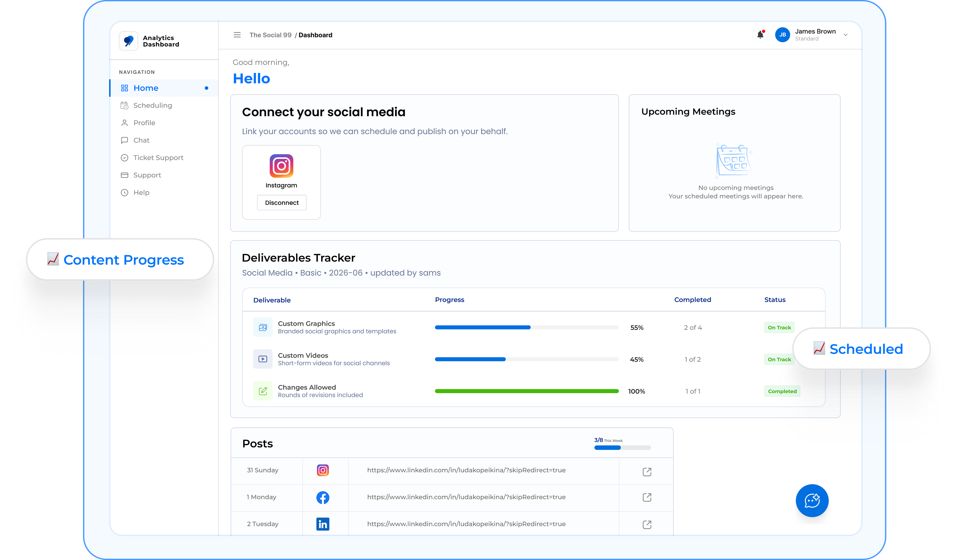Open the floating chat assistant button
957x560 pixels.
click(x=812, y=501)
